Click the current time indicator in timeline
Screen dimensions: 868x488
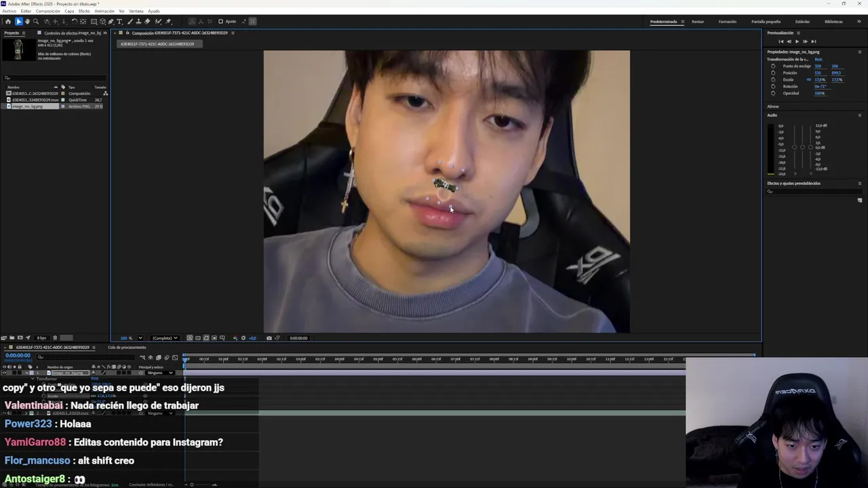(185, 359)
